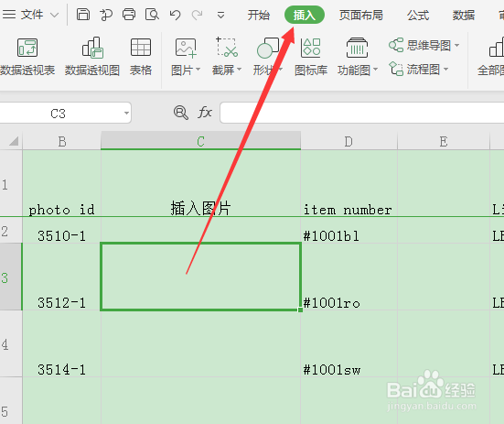Insert a 数据透视图 pivot chart
504x424 pixels.
92,58
